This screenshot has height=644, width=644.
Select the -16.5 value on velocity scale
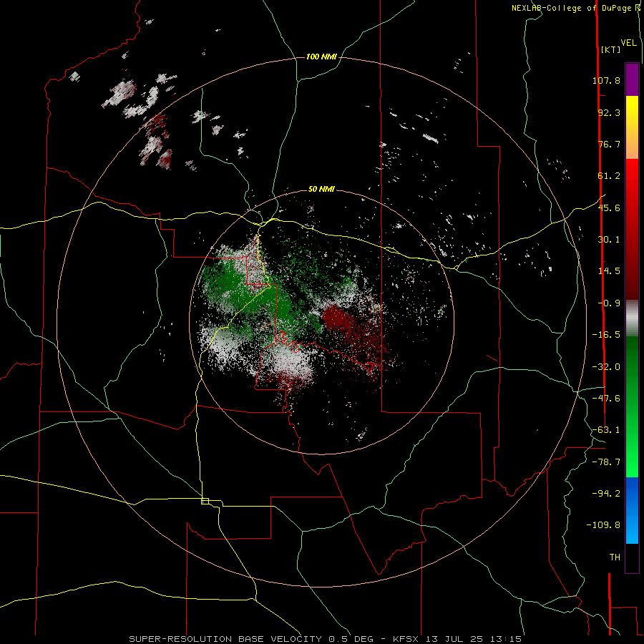606,335
